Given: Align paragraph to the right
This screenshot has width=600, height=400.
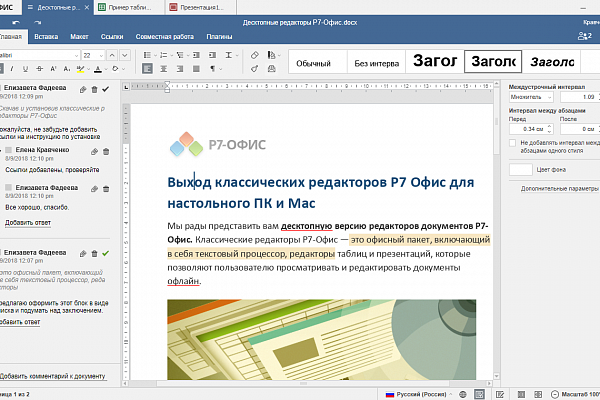Looking at the screenshot, I should [180, 69].
